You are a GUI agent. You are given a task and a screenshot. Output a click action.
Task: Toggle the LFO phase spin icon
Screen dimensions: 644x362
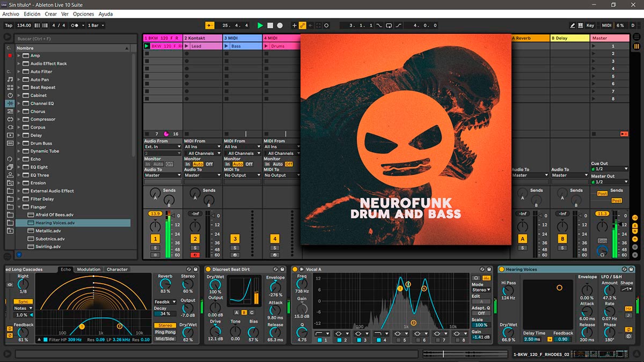[x=628, y=336]
